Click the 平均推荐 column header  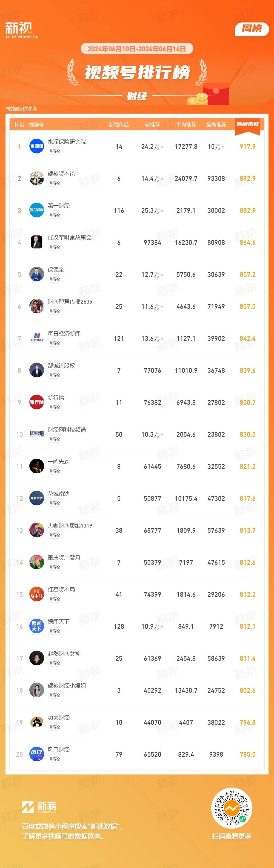coord(186,125)
